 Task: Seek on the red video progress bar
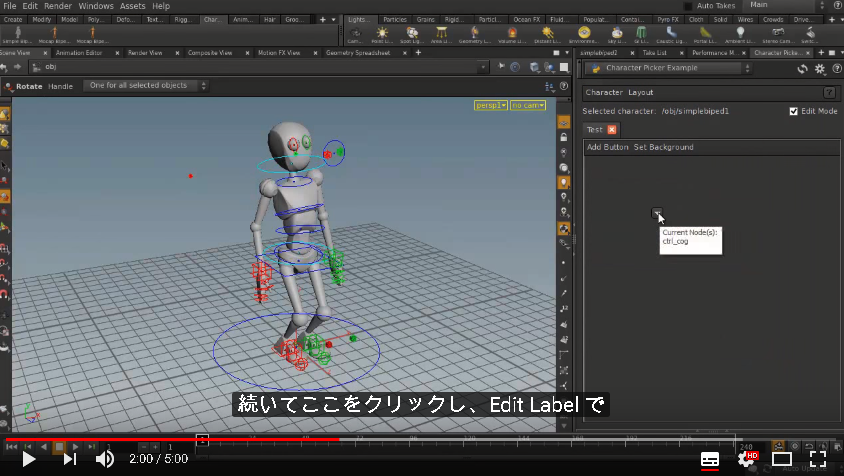tap(172, 439)
